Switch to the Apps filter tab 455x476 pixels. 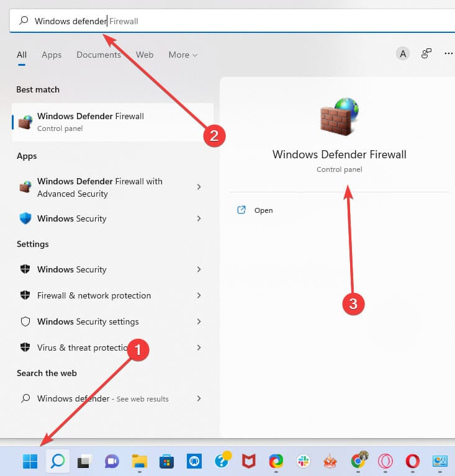[52, 55]
